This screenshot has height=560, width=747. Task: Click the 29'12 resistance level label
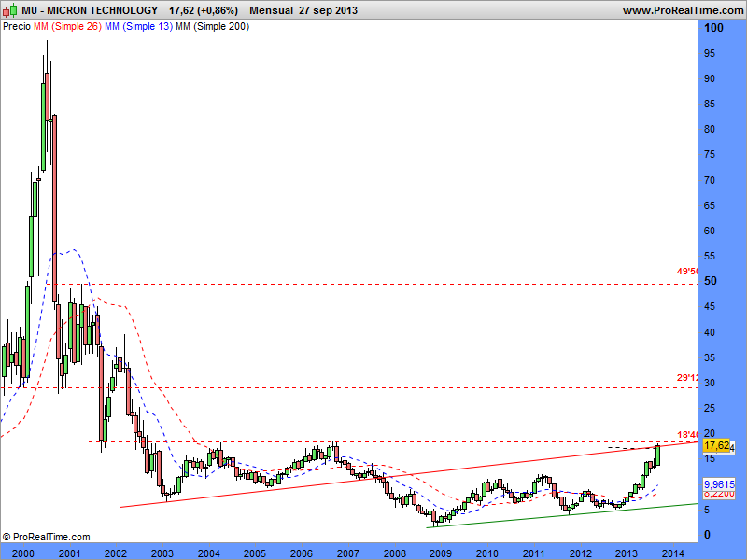click(x=687, y=378)
